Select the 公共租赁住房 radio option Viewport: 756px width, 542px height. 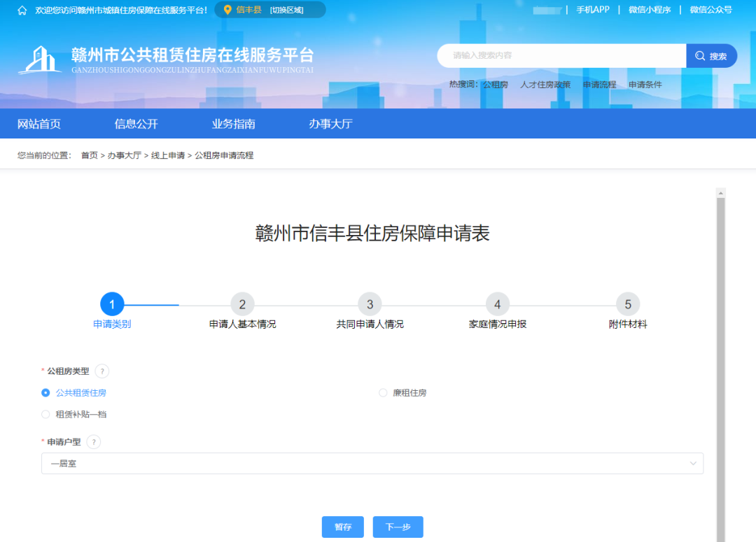click(x=45, y=392)
